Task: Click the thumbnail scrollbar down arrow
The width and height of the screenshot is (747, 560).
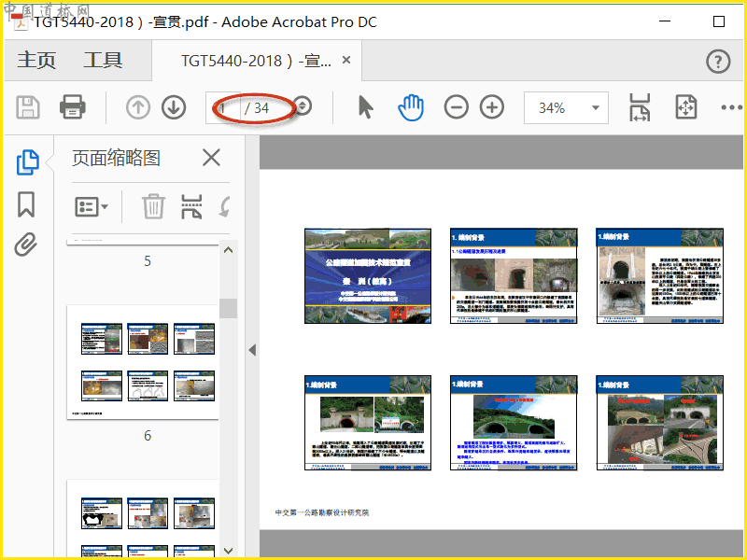Action: click(x=228, y=551)
